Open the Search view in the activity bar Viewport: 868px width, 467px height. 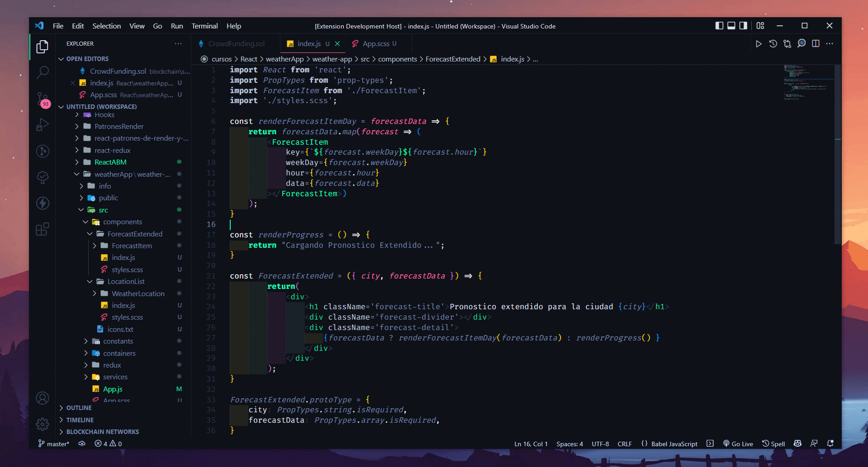(x=43, y=72)
